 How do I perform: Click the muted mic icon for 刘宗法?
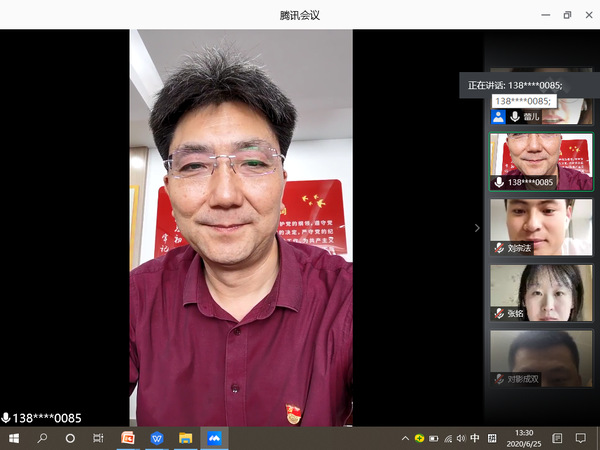pos(498,247)
